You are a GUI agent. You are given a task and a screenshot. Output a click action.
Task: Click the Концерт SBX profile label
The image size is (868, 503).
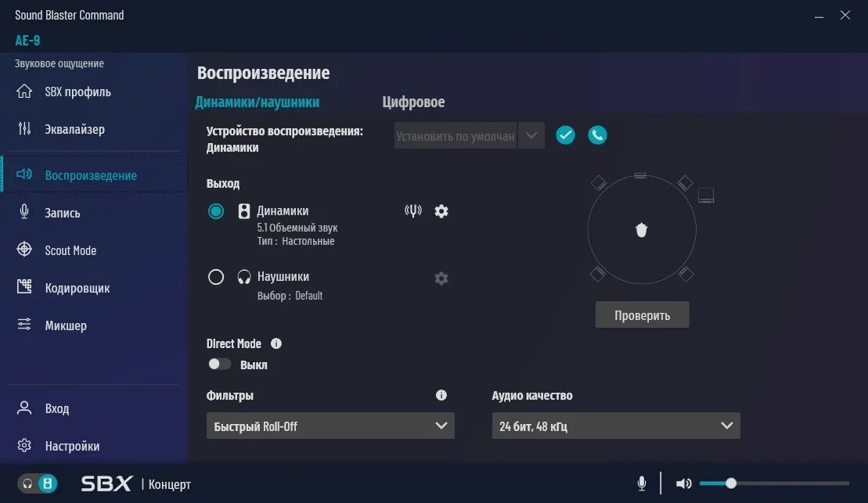tap(169, 484)
